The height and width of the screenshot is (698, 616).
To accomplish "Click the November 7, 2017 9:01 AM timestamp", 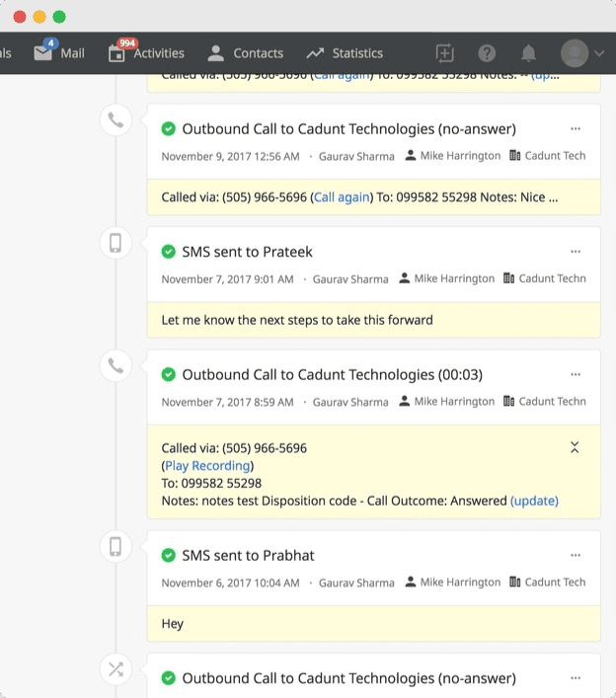I will pyautogui.click(x=227, y=279).
